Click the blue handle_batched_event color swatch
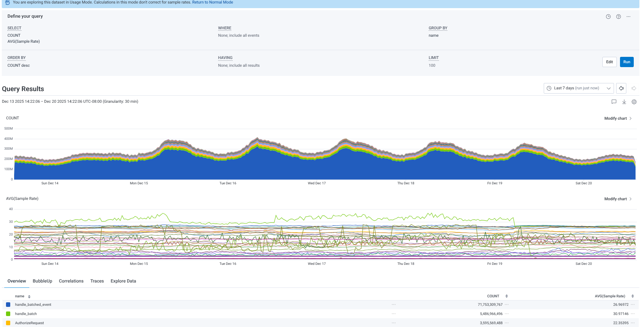The width and height of the screenshot is (644, 327). click(8, 304)
